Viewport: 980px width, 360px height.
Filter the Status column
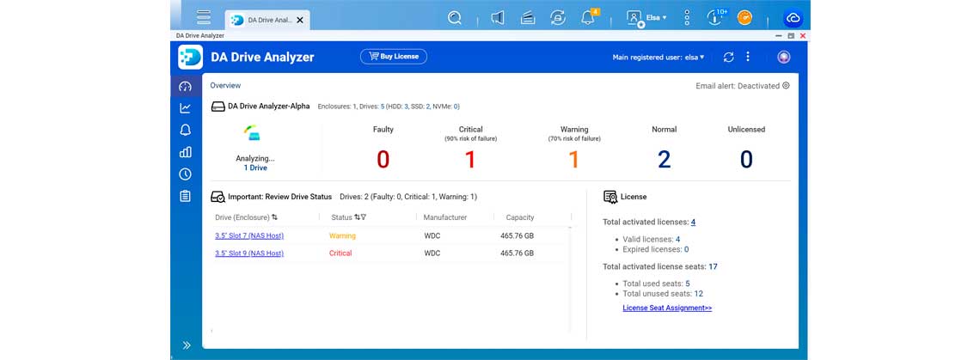coord(364,217)
